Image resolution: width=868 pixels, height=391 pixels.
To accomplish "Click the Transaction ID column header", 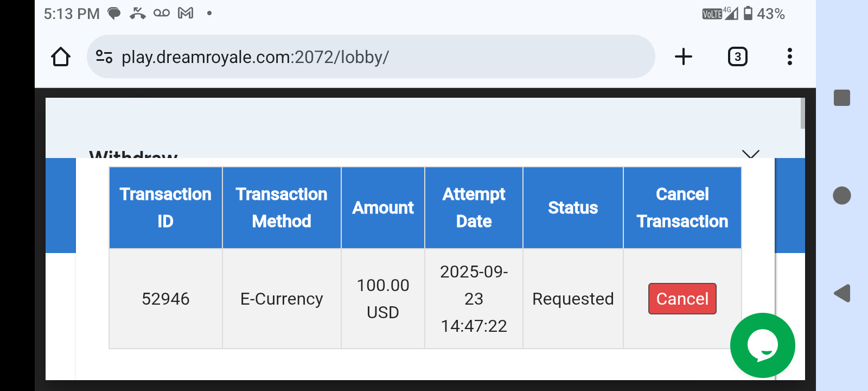I will pyautogui.click(x=165, y=207).
